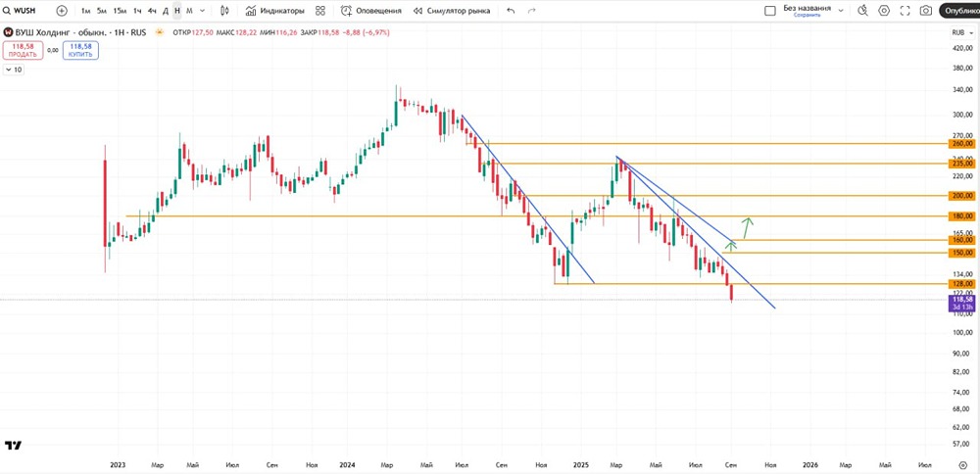This screenshot has width=980, height=474.
Task: Click the −8,88 (−6,97%) change value
Action: (x=366, y=32)
